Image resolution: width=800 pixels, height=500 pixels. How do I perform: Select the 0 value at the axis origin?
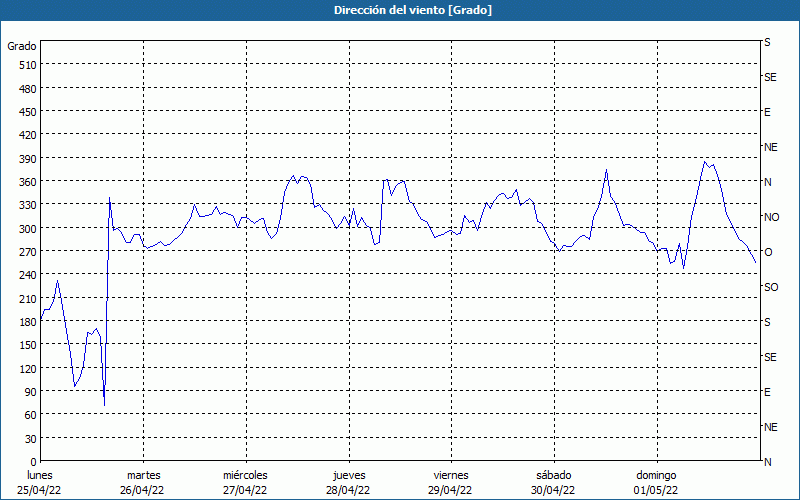click(x=34, y=462)
